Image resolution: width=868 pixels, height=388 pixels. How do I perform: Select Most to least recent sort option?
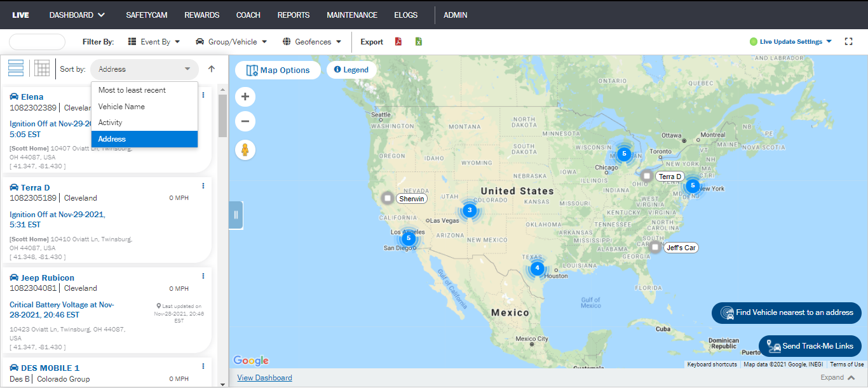(144, 90)
